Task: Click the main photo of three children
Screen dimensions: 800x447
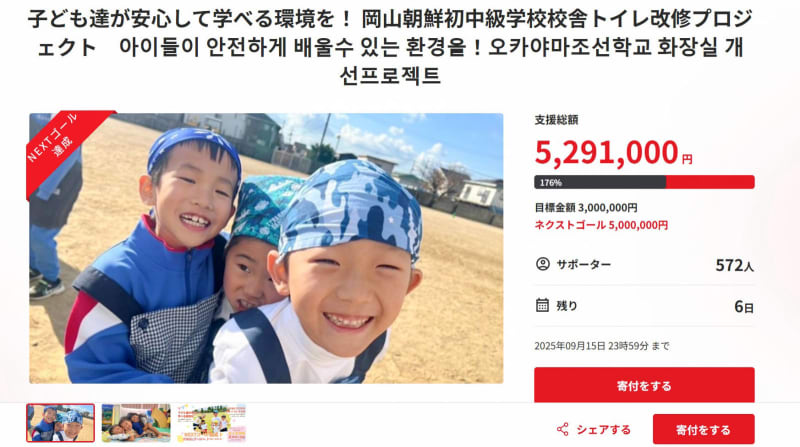Action: point(266,249)
